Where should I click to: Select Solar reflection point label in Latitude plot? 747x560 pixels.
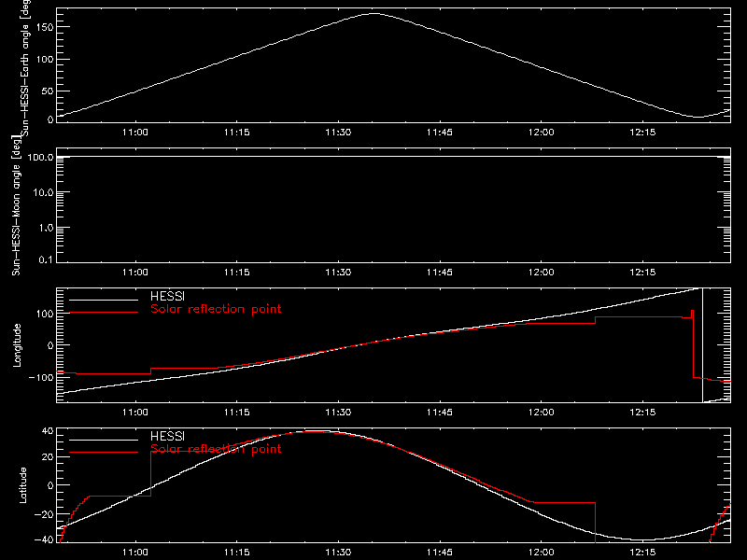pyautogui.click(x=216, y=449)
